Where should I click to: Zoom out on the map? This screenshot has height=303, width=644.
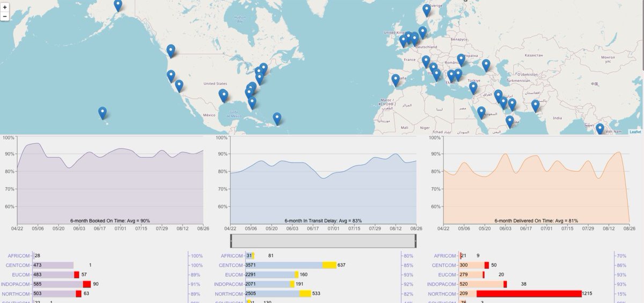point(5,16)
